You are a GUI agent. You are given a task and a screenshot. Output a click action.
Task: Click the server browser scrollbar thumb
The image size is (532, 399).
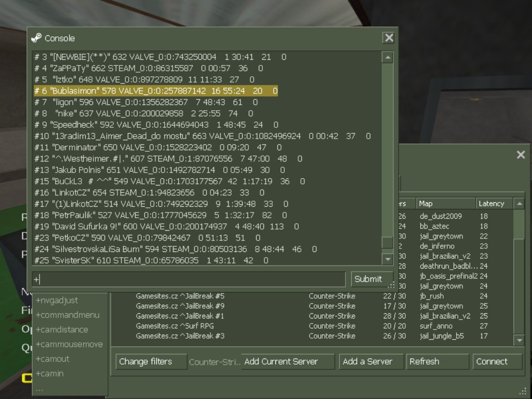pos(519,224)
